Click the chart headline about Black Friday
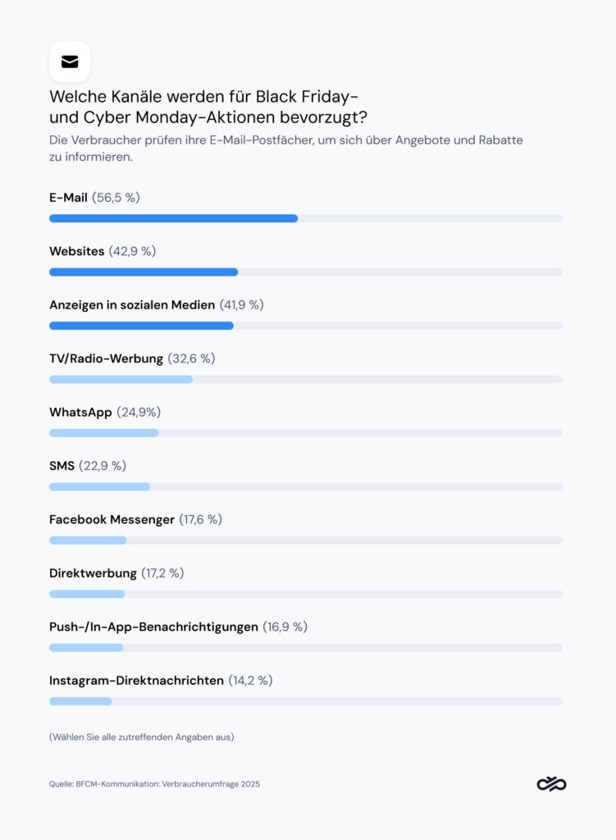Image resolution: width=616 pixels, height=840 pixels. (x=208, y=107)
